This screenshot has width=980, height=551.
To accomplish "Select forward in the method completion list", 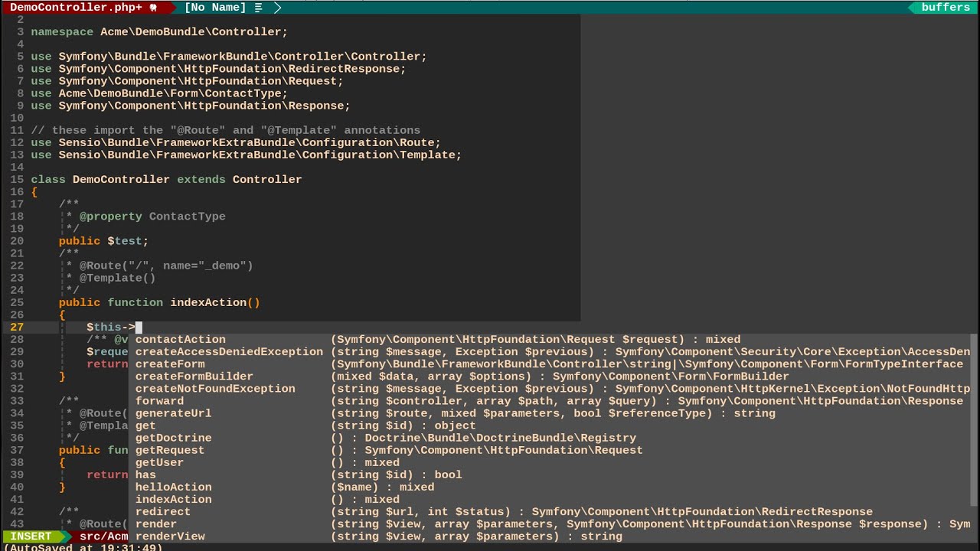I will click(x=158, y=400).
